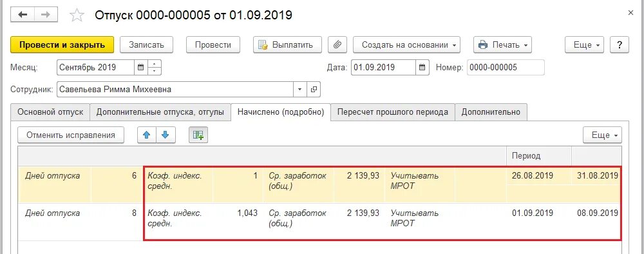644x254 pixels.
Task: Open the Пересчет прошлого периода tab
Action: pos(393,112)
